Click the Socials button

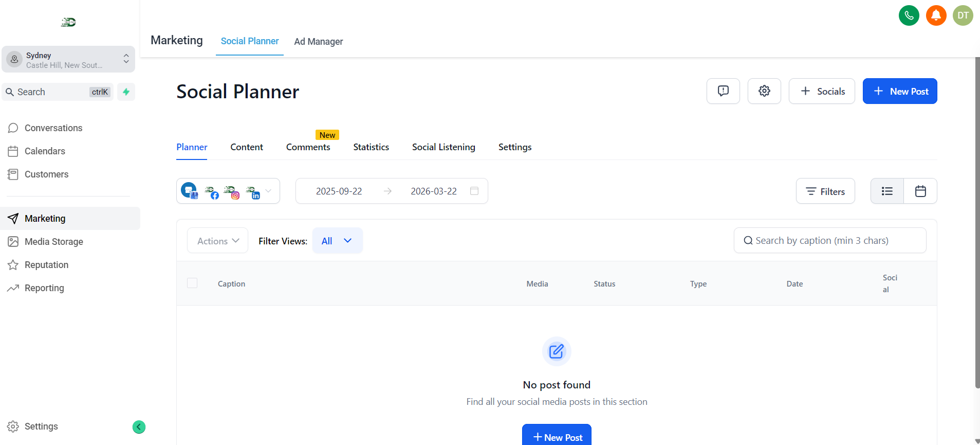821,91
